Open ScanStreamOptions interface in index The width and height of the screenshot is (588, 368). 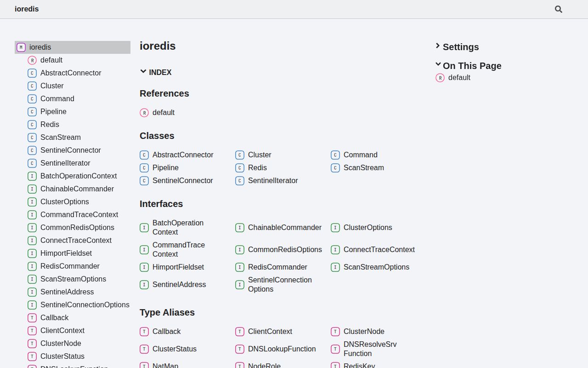click(376, 267)
